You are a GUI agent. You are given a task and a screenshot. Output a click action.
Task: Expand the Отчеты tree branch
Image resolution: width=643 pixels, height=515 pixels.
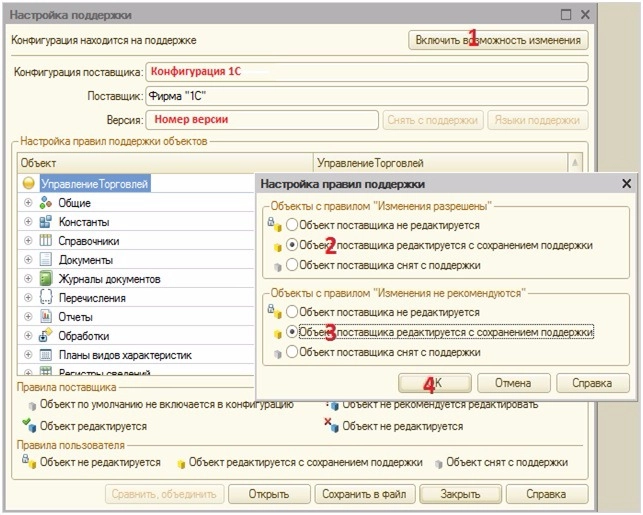pyautogui.click(x=28, y=317)
